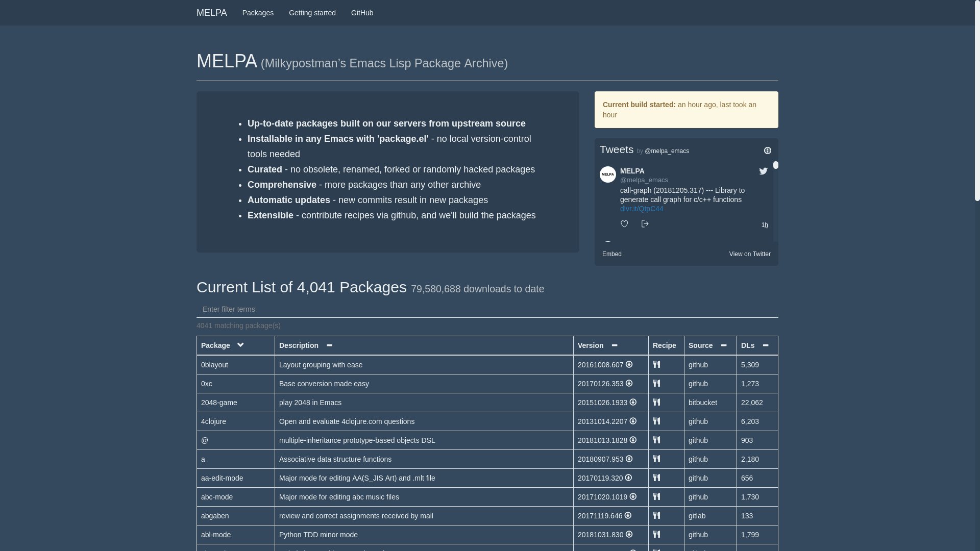Viewport: 980px width, 551px height.
Task: Open recipe icon for package 'a'
Action: 656,459
